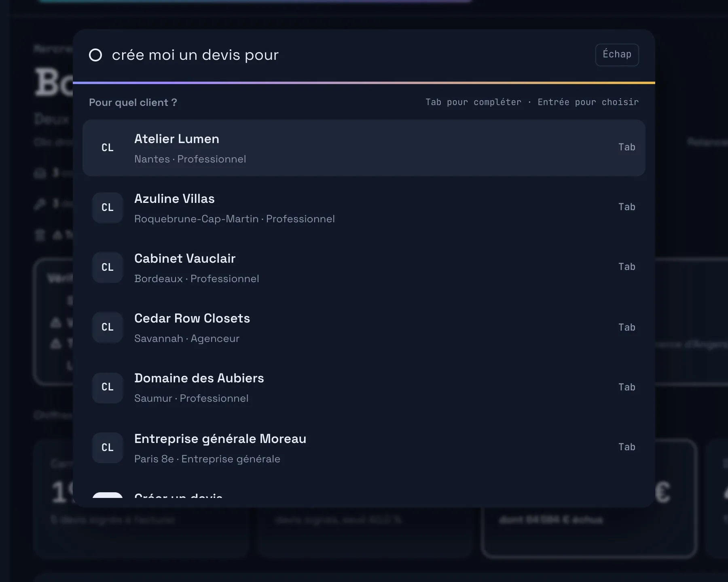Click the Tab hint on the Atelier Lumen row
Image resolution: width=728 pixels, height=582 pixels.
[x=627, y=147]
